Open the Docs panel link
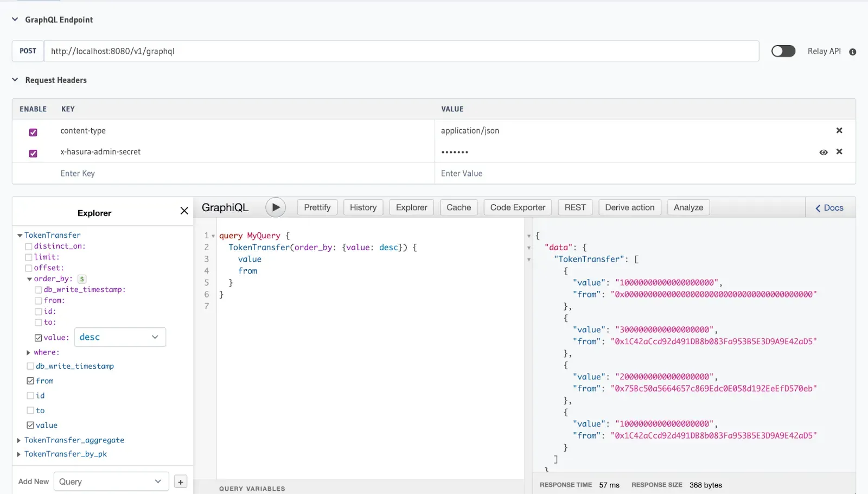Image resolution: width=868 pixels, height=494 pixels. coord(829,208)
